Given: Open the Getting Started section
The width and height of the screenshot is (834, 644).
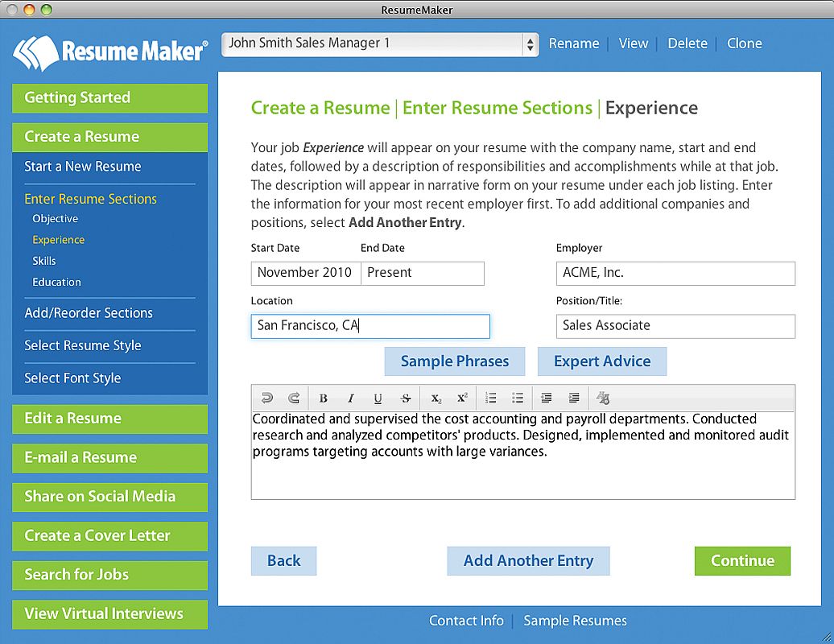Looking at the screenshot, I should pos(109,98).
